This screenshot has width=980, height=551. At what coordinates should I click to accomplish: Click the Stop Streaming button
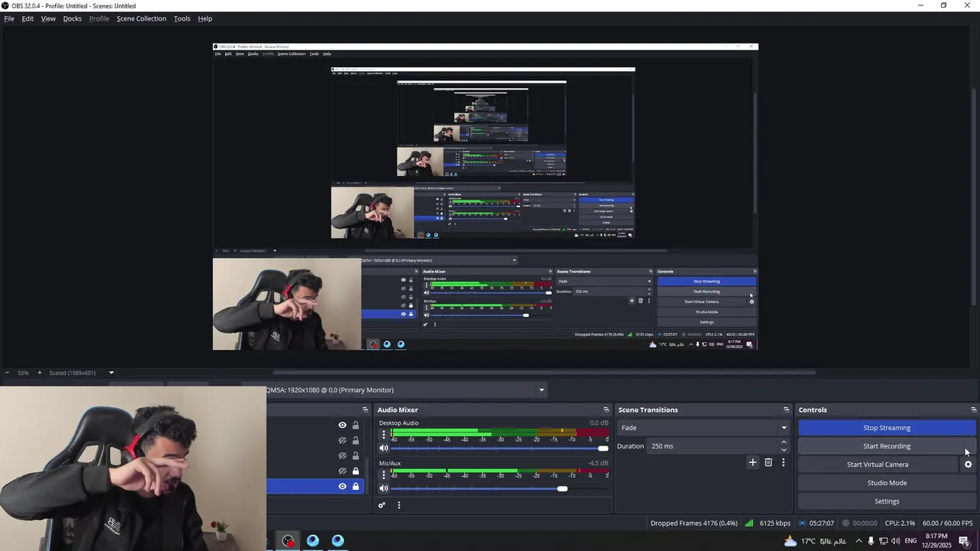[887, 428]
